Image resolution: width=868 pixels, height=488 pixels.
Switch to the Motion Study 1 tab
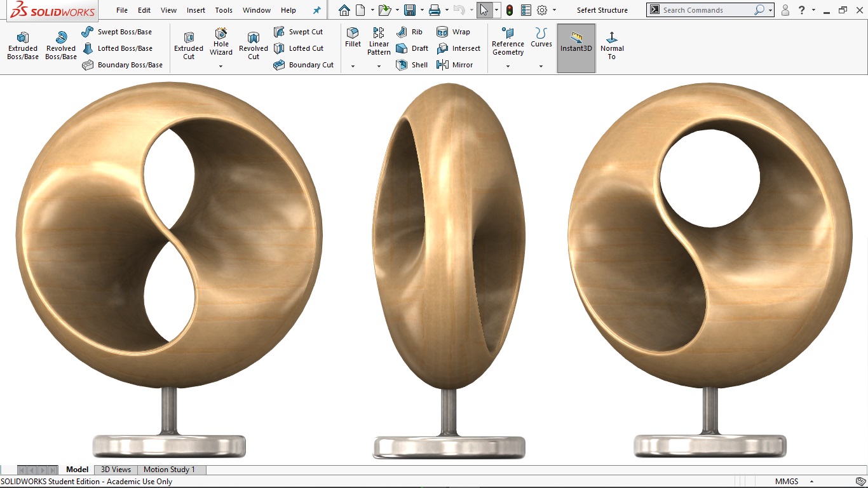pos(169,470)
